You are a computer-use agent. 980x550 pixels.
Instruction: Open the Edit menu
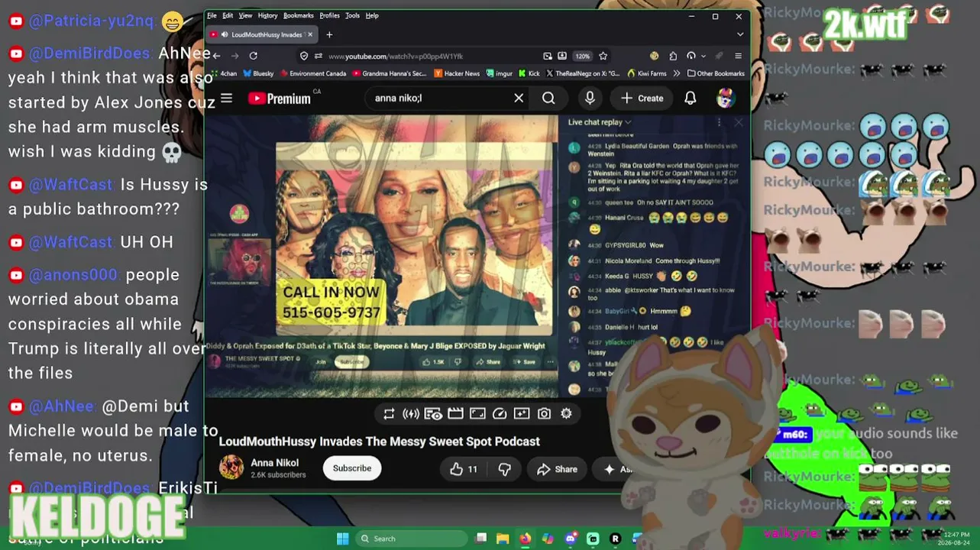click(228, 15)
